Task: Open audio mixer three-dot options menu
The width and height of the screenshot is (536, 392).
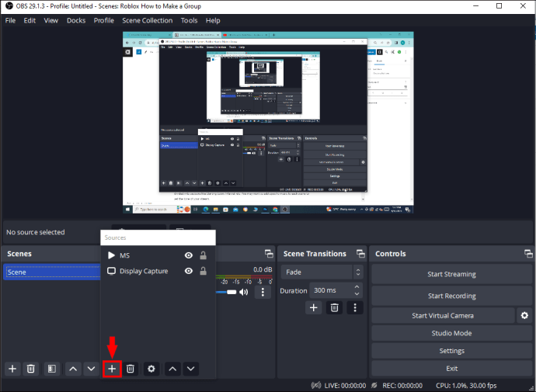Action: click(263, 292)
